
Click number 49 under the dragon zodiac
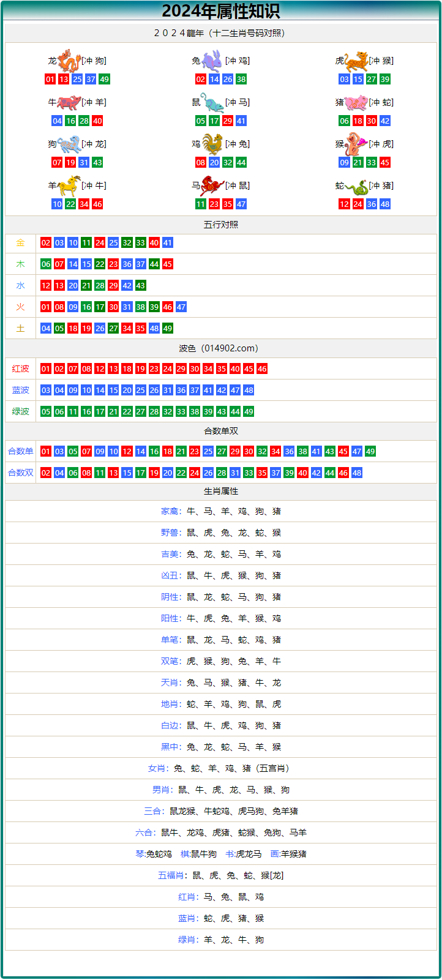pyautogui.click(x=104, y=79)
